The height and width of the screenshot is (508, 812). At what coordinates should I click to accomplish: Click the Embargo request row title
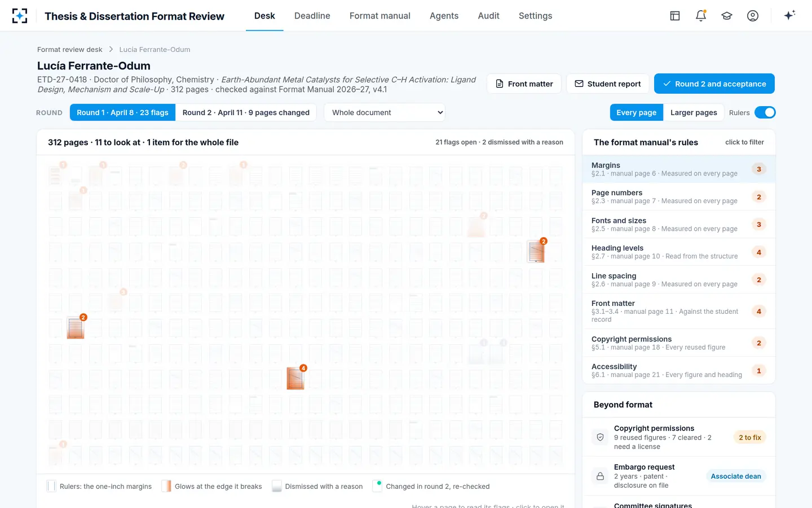click(644, 467)
